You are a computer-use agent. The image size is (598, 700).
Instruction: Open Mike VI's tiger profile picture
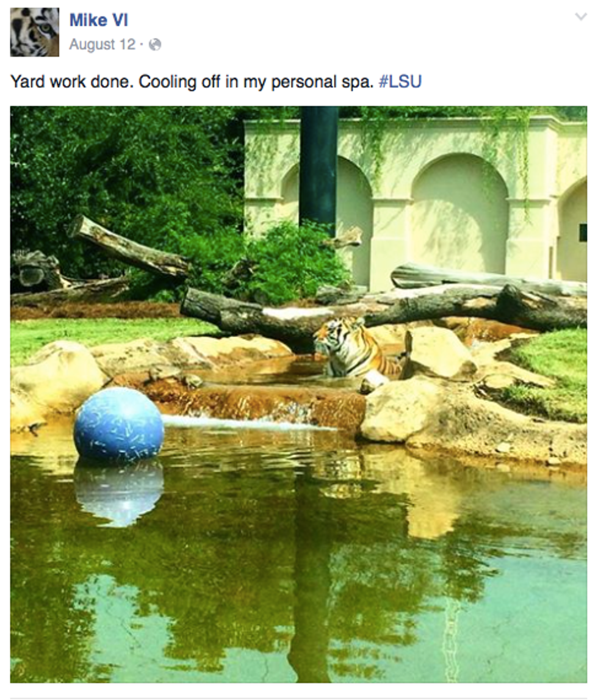(x=34, y=32)
